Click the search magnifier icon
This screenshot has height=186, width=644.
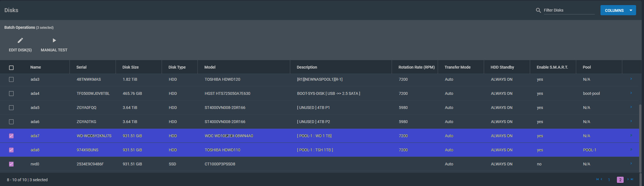(x=538, y=10)
